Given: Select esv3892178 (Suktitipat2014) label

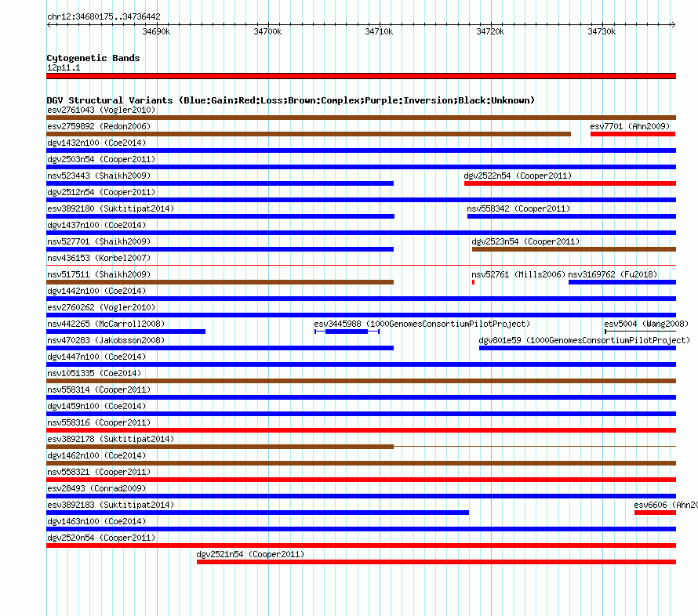Looking at the screenshot, I should (111, 439).
